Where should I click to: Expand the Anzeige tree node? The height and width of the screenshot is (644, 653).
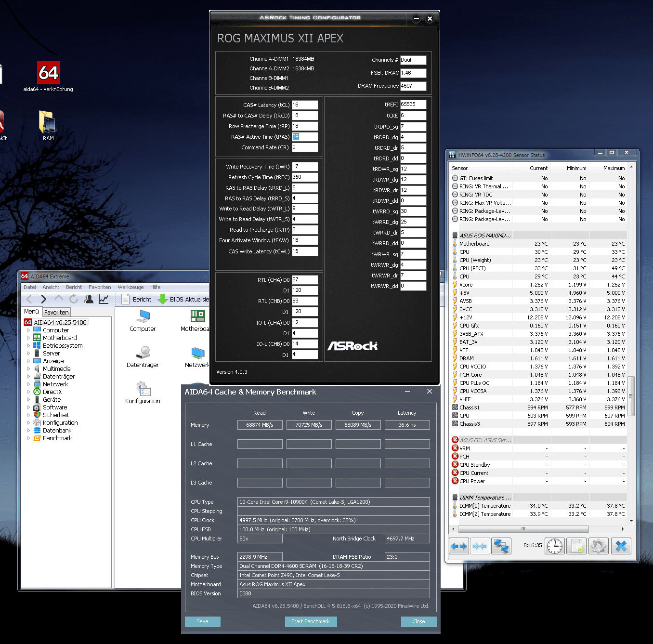pos(28,361)
